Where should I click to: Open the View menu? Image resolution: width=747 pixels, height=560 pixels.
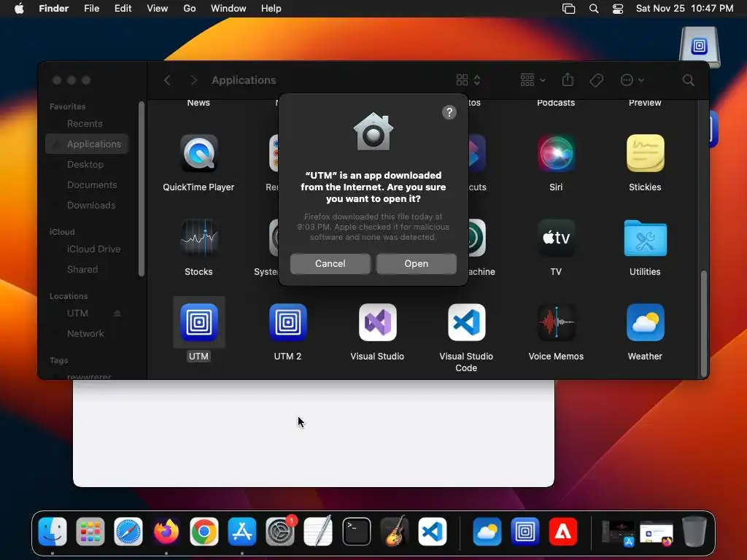pos(158,9)
